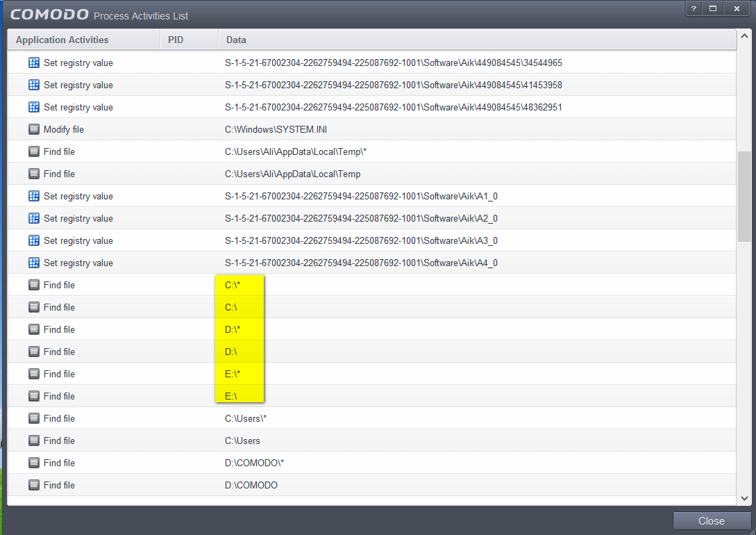Click file icon of the C:\Users row
Viewport: 756px width, 535px height.
(x=34, y=440)
